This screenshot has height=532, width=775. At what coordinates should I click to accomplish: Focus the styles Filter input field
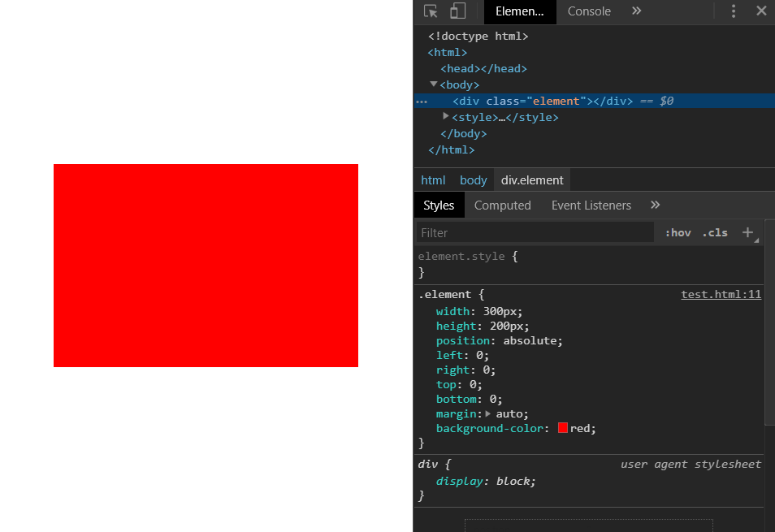click(535, 232)
